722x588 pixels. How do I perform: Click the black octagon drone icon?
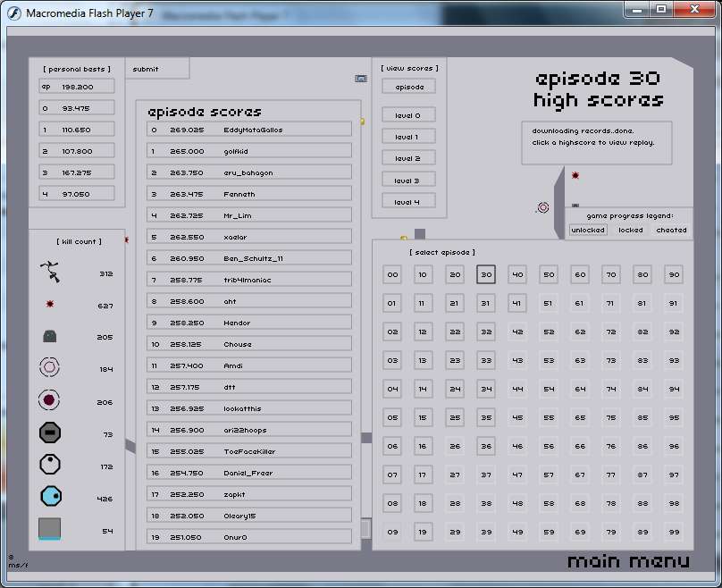click(50, 433)
